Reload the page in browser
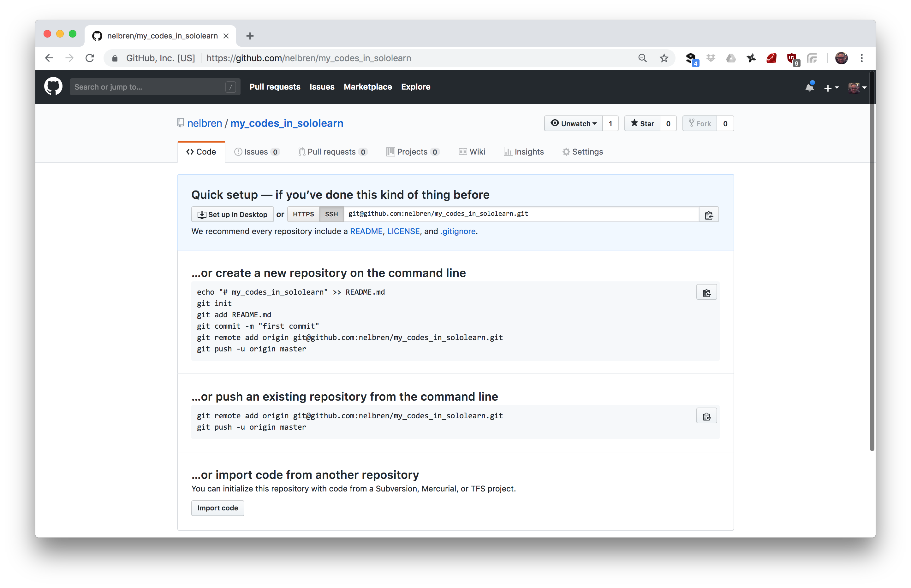The image size is (911, 588). click(x=90, y=58)
